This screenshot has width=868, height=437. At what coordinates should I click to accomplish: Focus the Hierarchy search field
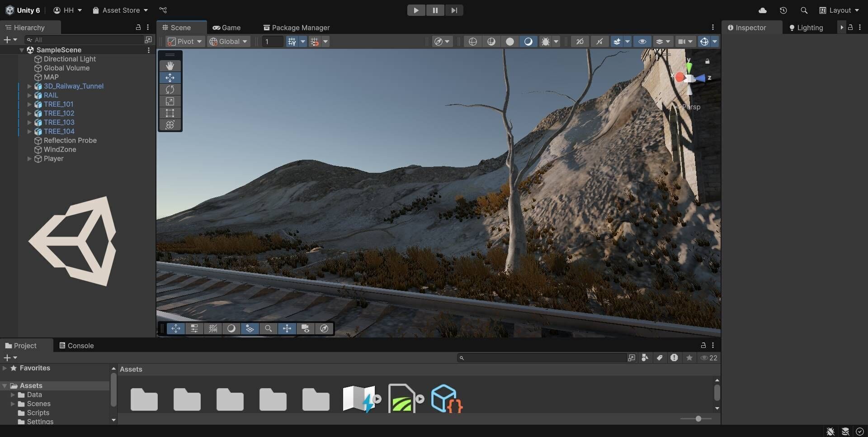(84, 40)
